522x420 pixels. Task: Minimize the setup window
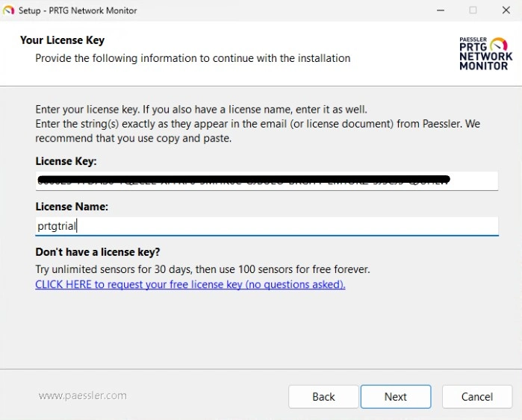pos(438,10)
